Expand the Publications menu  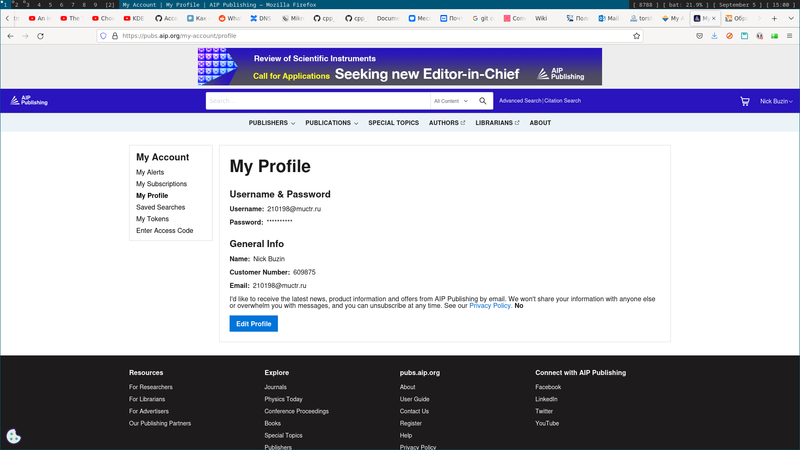point(332,123)
